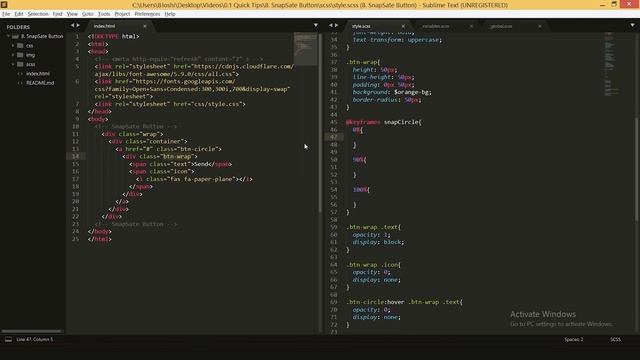
Task: Change indentation via Spaces: 2
Action: pyautogui.click(x=573, y=340)
